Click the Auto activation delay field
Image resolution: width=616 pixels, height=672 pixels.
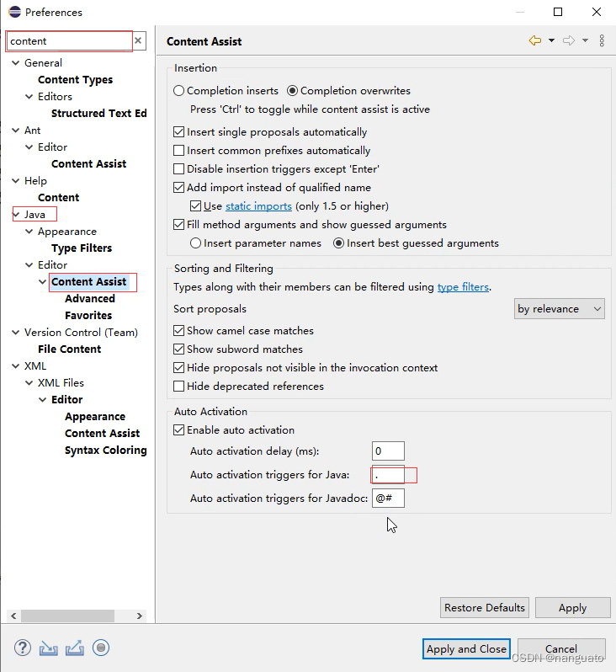(x=388, y=451)
